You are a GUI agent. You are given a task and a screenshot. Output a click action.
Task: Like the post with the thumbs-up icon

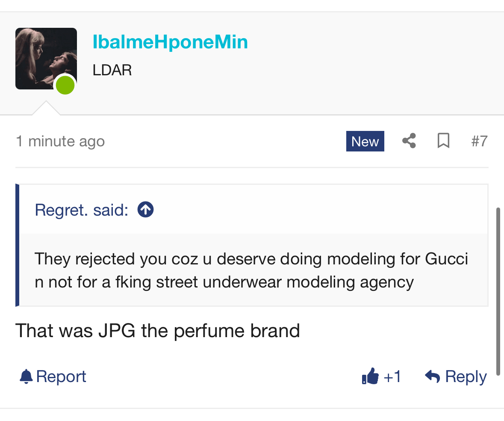click(x=370, y=376)
